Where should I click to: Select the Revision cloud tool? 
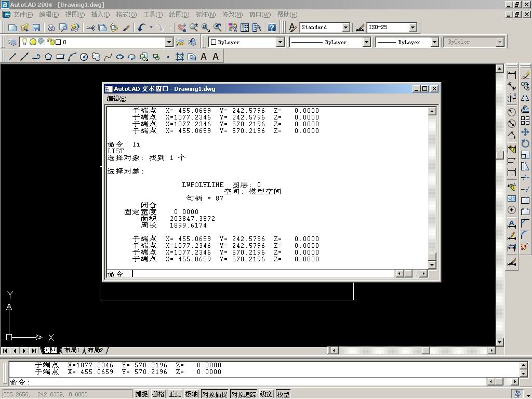pos(96,57)
